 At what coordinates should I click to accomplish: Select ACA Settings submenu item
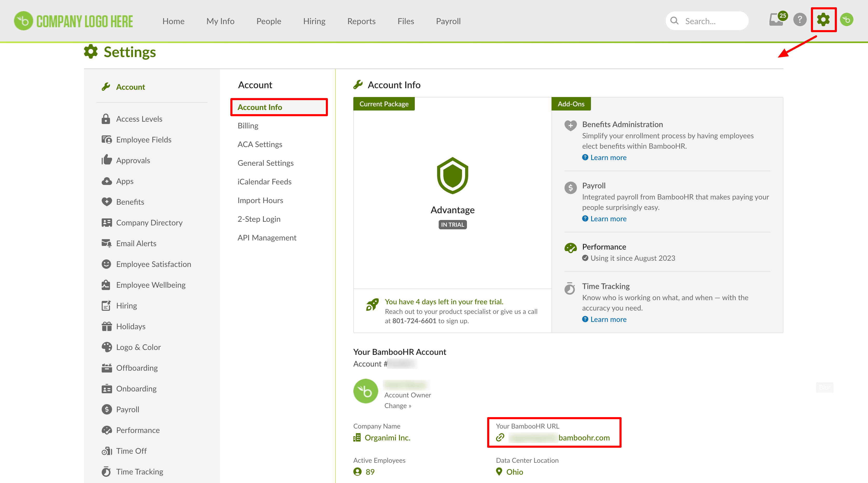(260, 144)
